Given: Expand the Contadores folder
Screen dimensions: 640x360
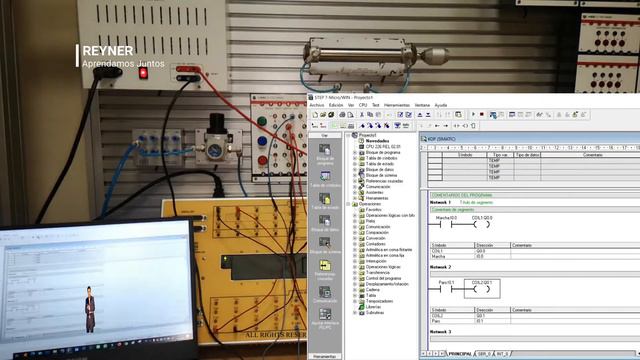Looking at the screenshot, I should 355,244.
